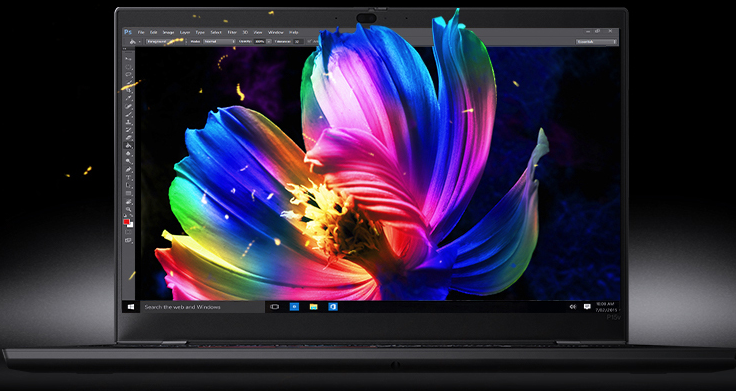Toggle the Anti-alias checkbox
The image size is (736, 391).
pos(309,41)
